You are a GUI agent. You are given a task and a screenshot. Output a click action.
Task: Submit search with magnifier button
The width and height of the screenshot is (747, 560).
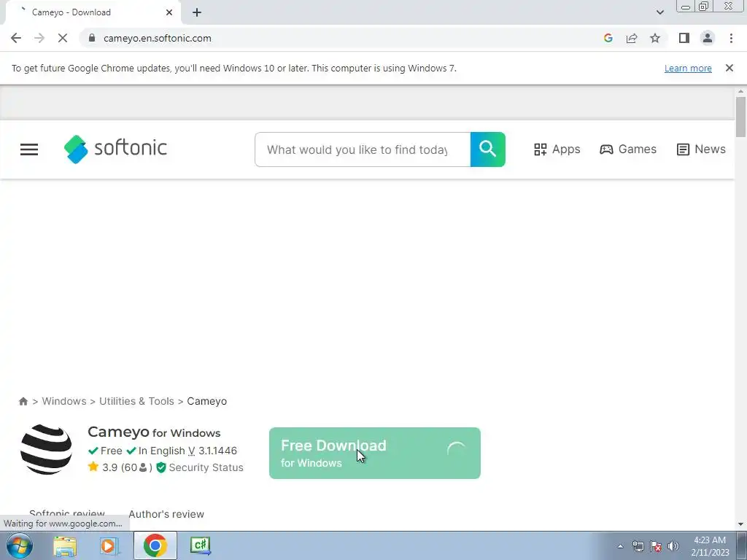tap(488, 149)
